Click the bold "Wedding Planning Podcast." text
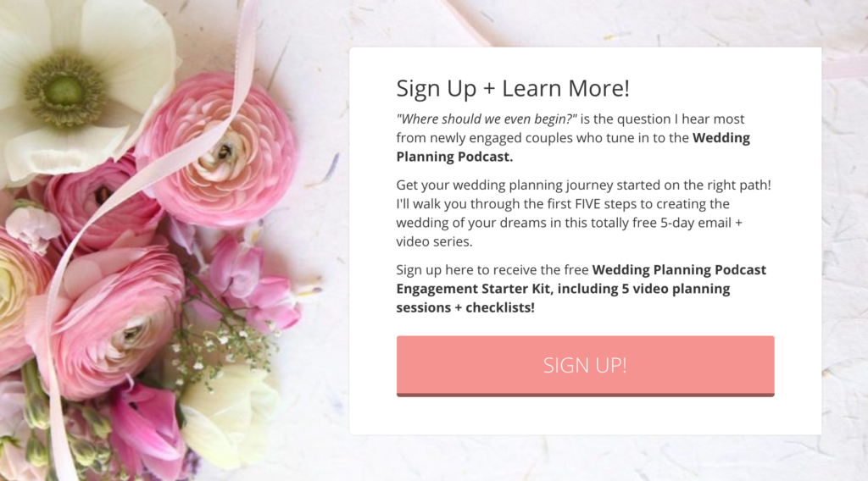 pyautogui.click(x=573, y=147)
